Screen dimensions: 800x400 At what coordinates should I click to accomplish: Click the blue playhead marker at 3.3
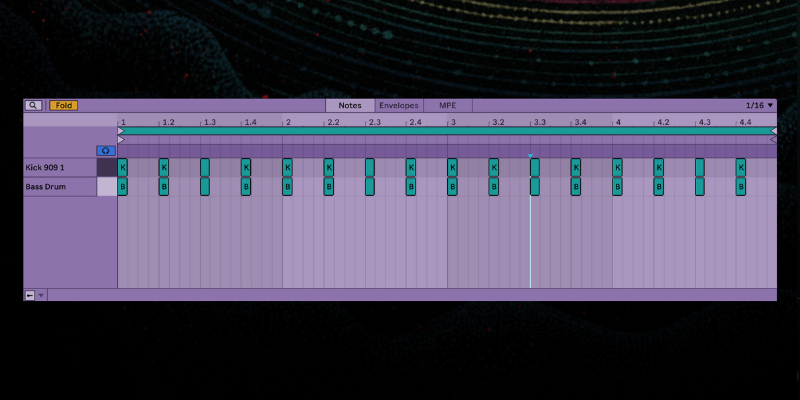530,155
